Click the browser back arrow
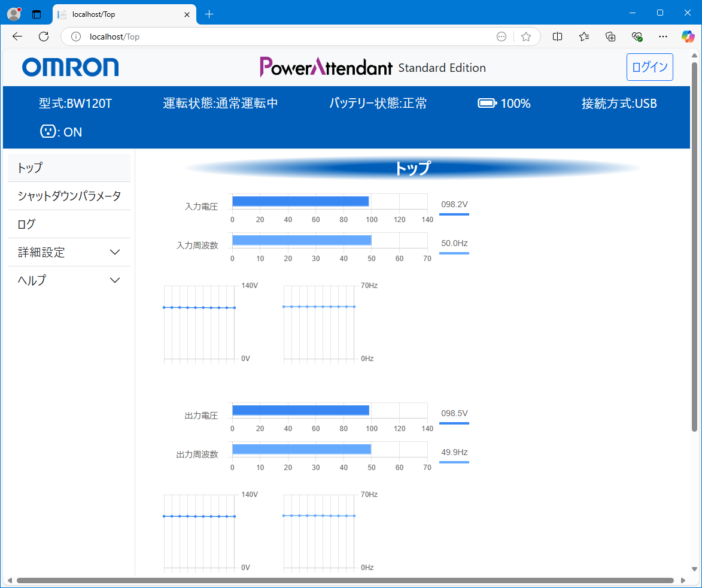Viewport: 702px width, 588px height. tap(17, 37)
